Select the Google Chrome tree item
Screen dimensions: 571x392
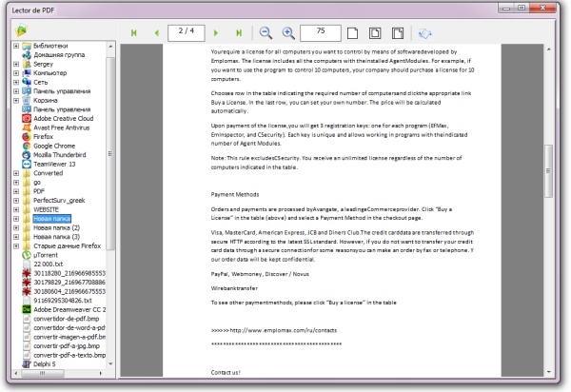point(54,146)
